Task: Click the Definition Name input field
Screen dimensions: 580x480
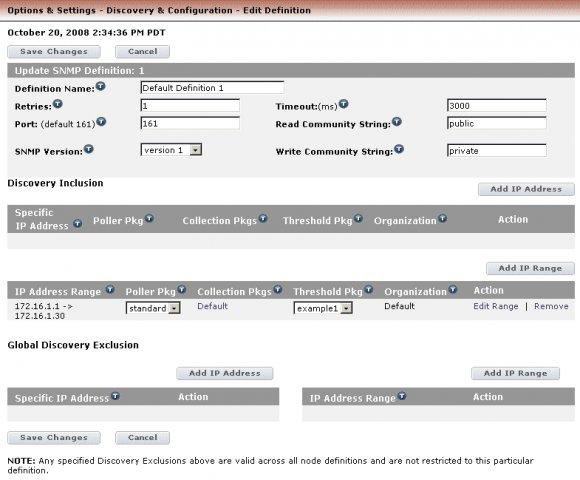Action: [x=212, y=88]
